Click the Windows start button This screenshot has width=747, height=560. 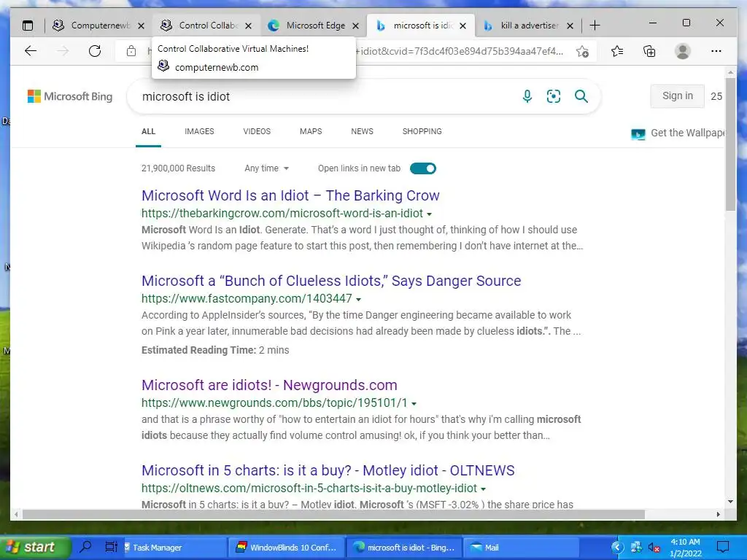coord(35,547)
